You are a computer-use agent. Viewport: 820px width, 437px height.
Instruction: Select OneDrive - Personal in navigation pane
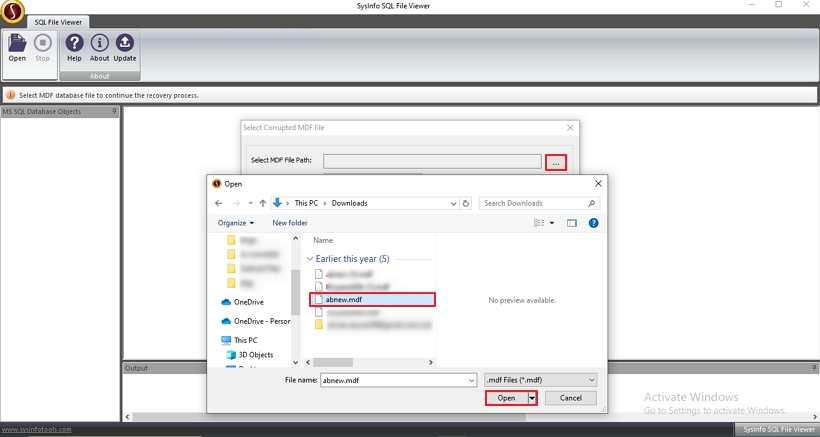[256, 321]
